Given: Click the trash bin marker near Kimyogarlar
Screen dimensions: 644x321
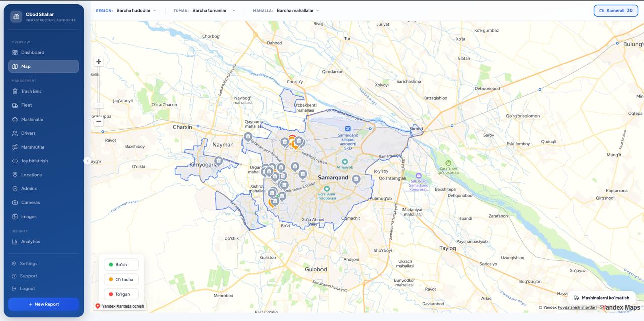Looking at the screenshot, I should pyautogui.click(x=218, y=161).
